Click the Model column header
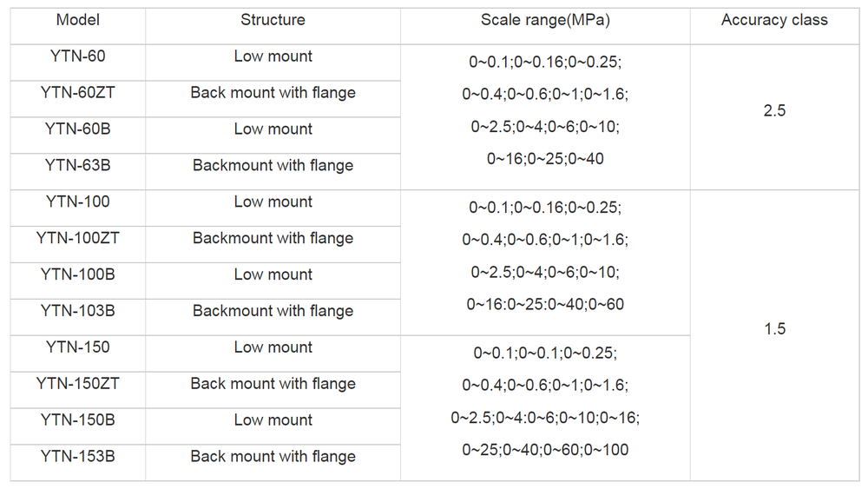The height and width of the screenshot is (489, 868). pyautogui.click(x=77, y=20)
